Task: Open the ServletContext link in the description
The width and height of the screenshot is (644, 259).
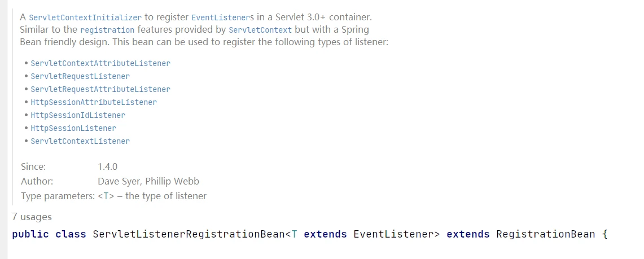Action: pyautogui.click(x=260, y=30)
